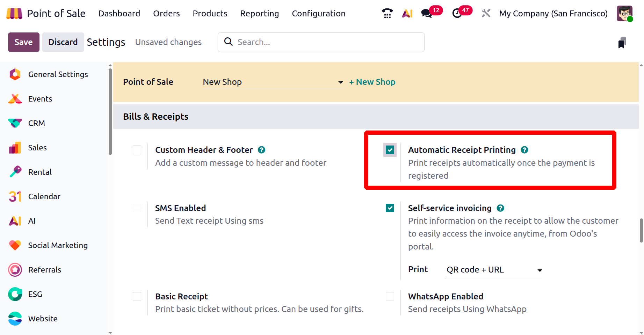The height and width of the screenshot is (335, 644).
Task: Open the user avatar menu
Action: (x=624, y=13)
